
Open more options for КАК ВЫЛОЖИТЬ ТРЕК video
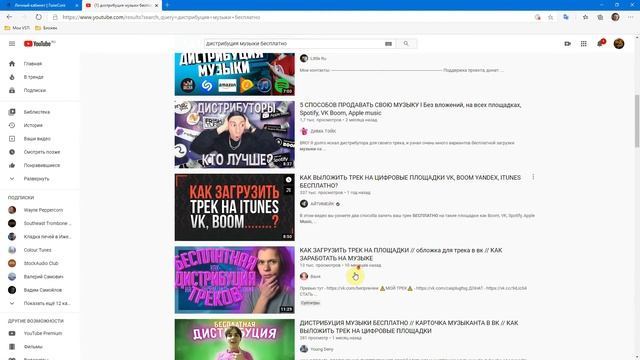(533, 177)
